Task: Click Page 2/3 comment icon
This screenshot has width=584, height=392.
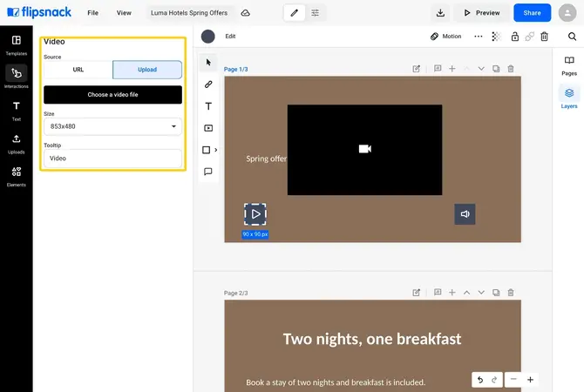Action: pyautogui.click(x=438, y=292)
